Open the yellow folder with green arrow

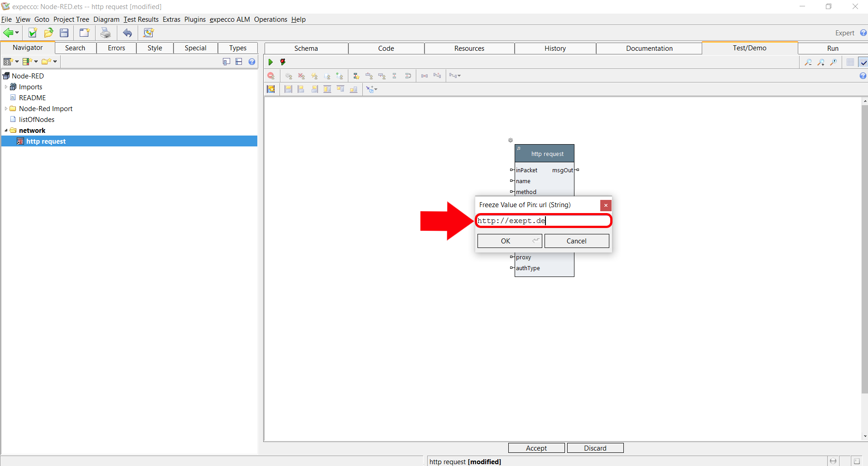click(48, 33)
